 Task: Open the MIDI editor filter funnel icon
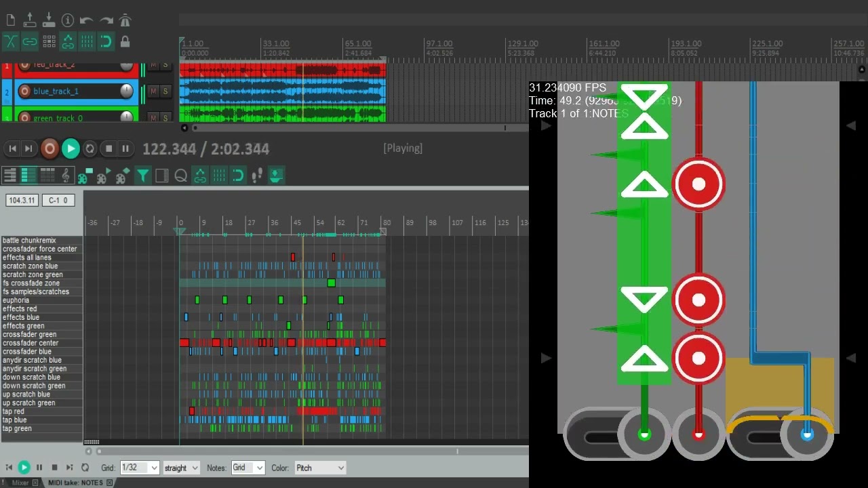coord(142,176)
